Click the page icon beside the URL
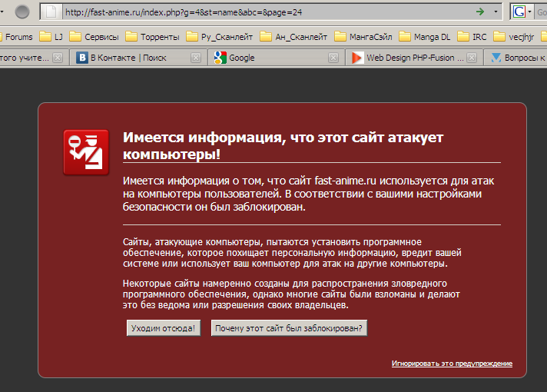The image size is (547, 392). click(51, 12)
